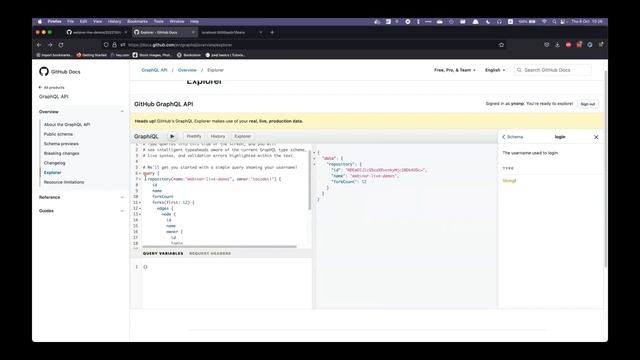Open Changelog sidebar link

pyautogui.click(x=55, y=163)
